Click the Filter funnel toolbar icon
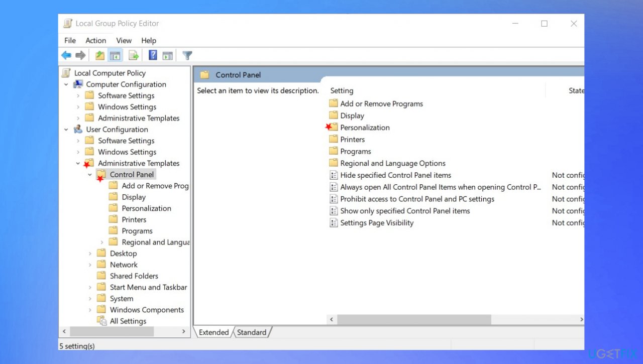 pos(187,55)
